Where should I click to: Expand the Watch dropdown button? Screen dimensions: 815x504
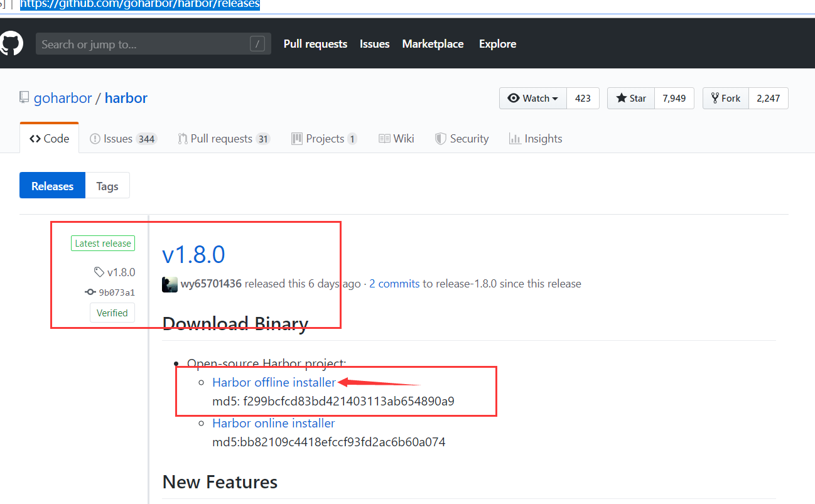coord(533,99)
